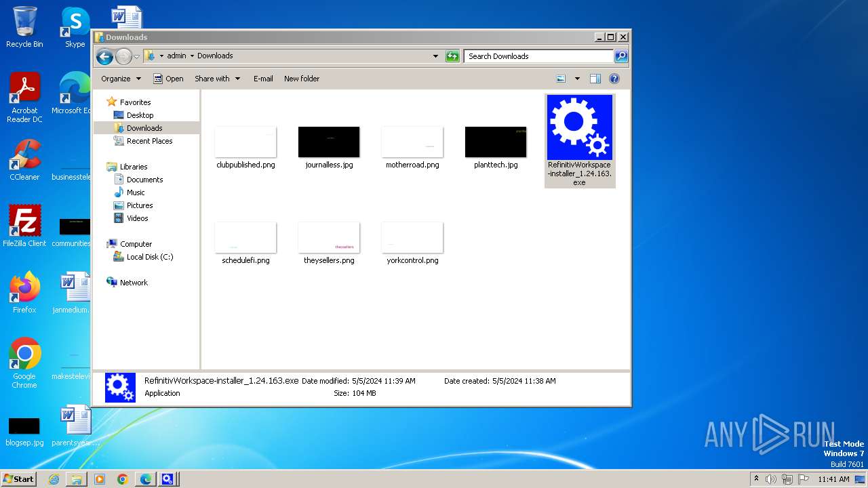Open the Music library
This screenshot has width=868, height=488.
[x=136, y=192]
